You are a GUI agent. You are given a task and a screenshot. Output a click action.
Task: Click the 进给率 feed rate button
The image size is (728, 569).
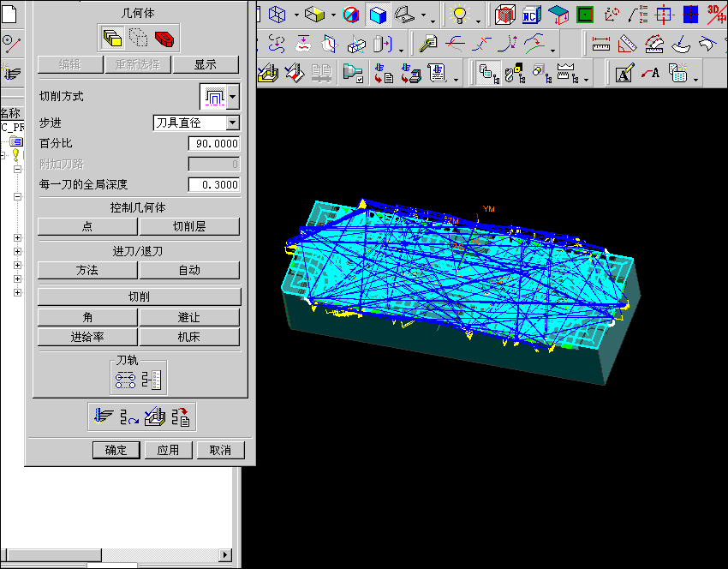pos(87,338)
